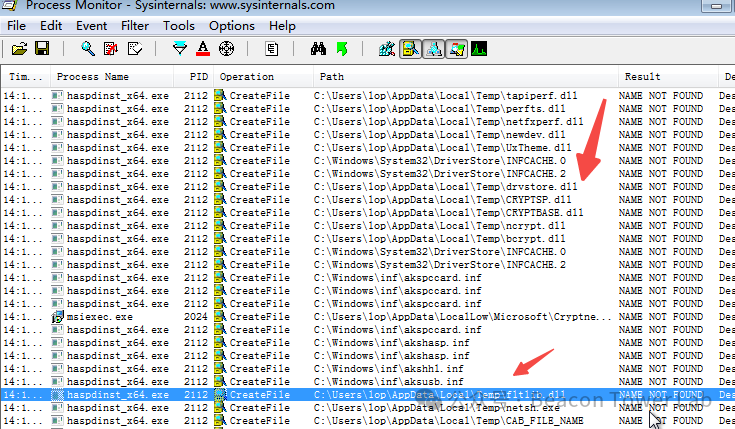Click the Result column header
Image resolution: width=735 pixels, height=429 pixels.
pyautogui.click(x=668, y=77)
